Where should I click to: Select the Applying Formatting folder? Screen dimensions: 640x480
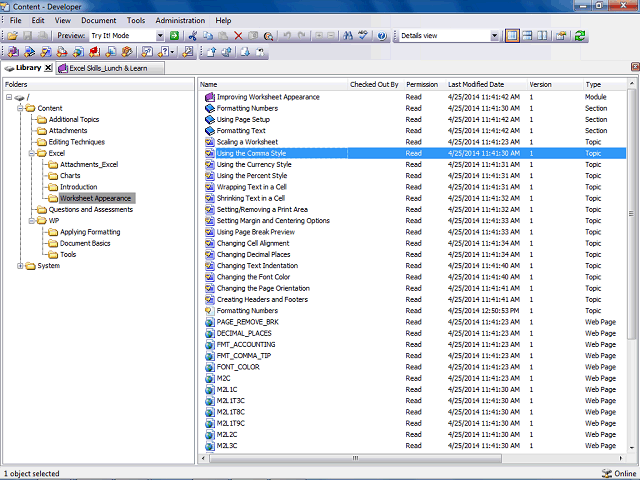click(x=90, y=232)
